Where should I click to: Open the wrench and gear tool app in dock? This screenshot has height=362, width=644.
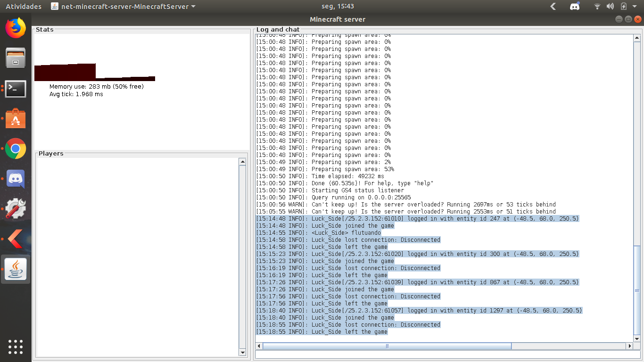(16, 209)
